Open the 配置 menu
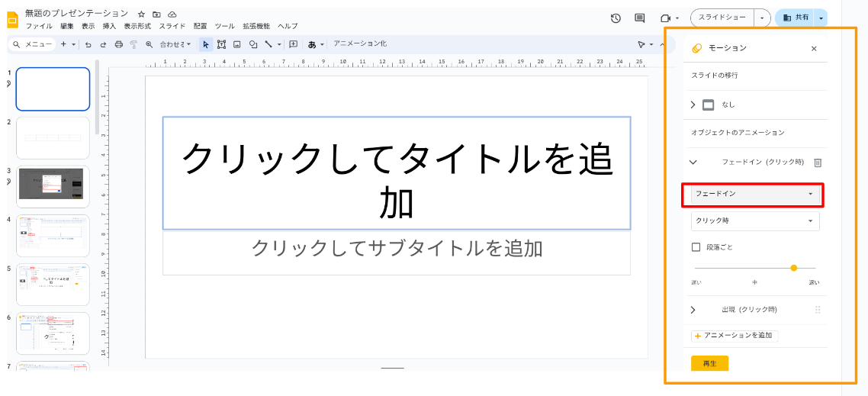The width and height of the screenshot is (868, 396). tap(201, 26)
